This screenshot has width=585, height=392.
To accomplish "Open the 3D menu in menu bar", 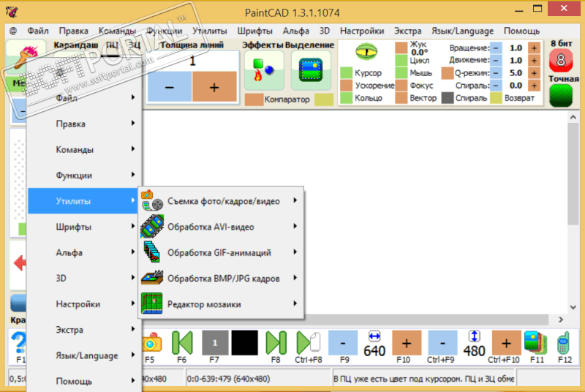I will coord(324,31).
